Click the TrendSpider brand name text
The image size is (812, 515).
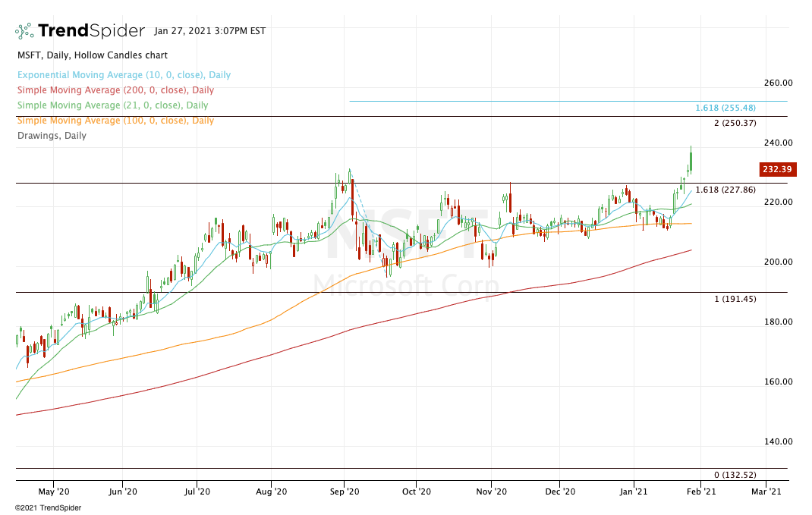[x=91, y=31]
